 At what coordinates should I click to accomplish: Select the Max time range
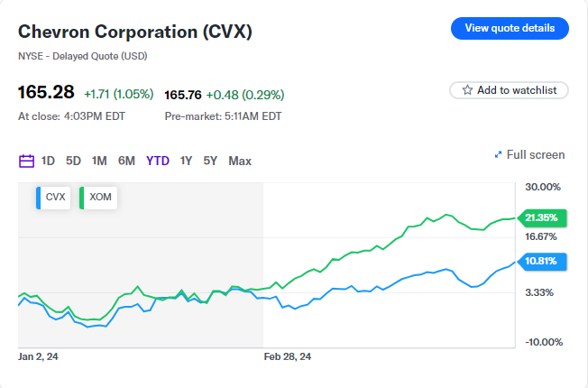240,162
